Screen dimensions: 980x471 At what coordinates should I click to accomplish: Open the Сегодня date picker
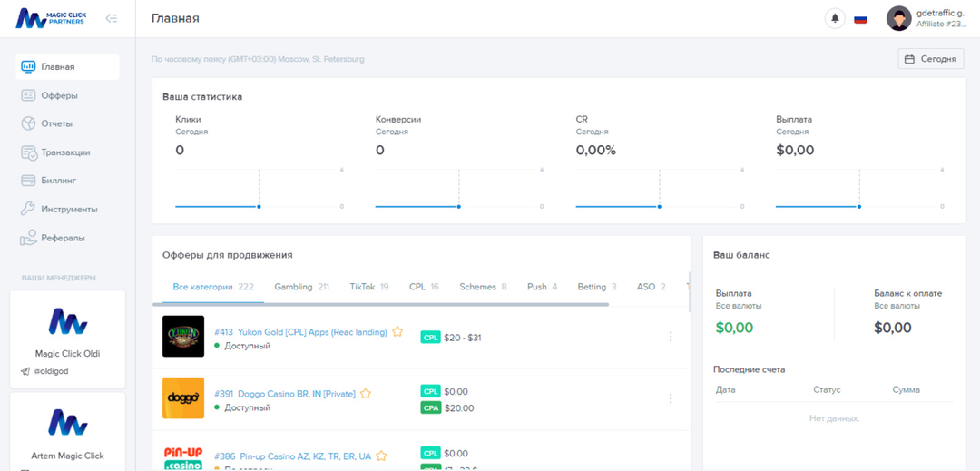pyautogui.click(x=930, y=59)
